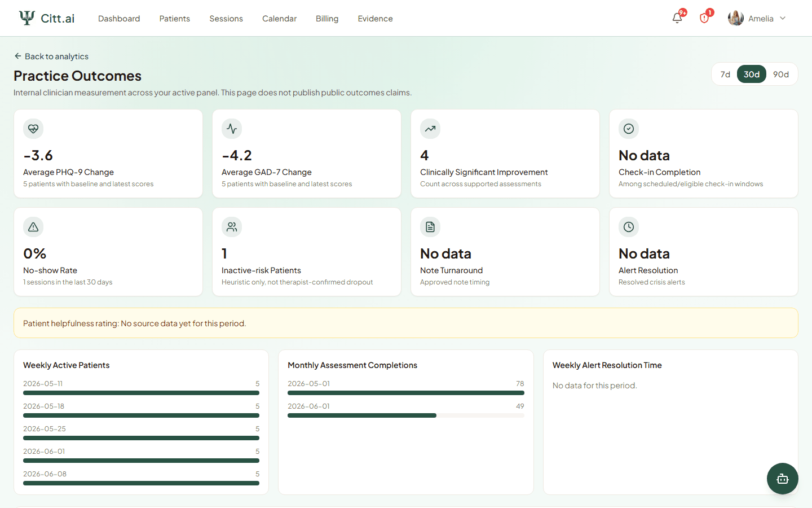This screenshot has height=508, width=812.
Task: Click Weekly Alert Resolution Time heading
Action: pos(607,365)
